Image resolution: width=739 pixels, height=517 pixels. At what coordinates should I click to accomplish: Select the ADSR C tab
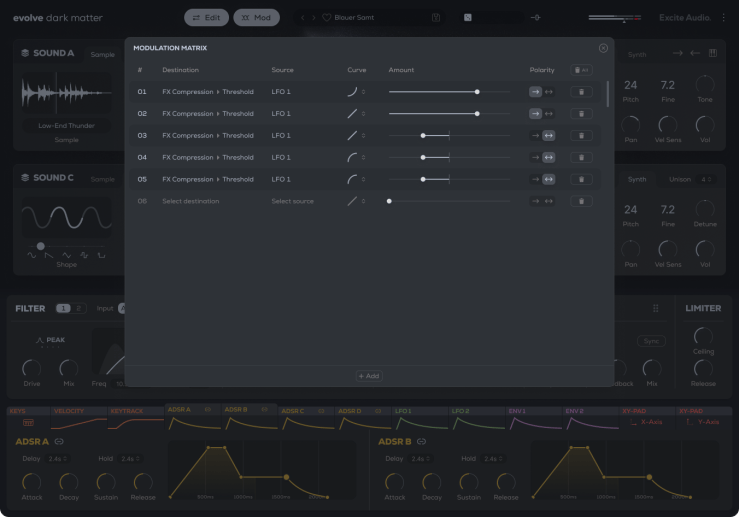pos(306,418)
